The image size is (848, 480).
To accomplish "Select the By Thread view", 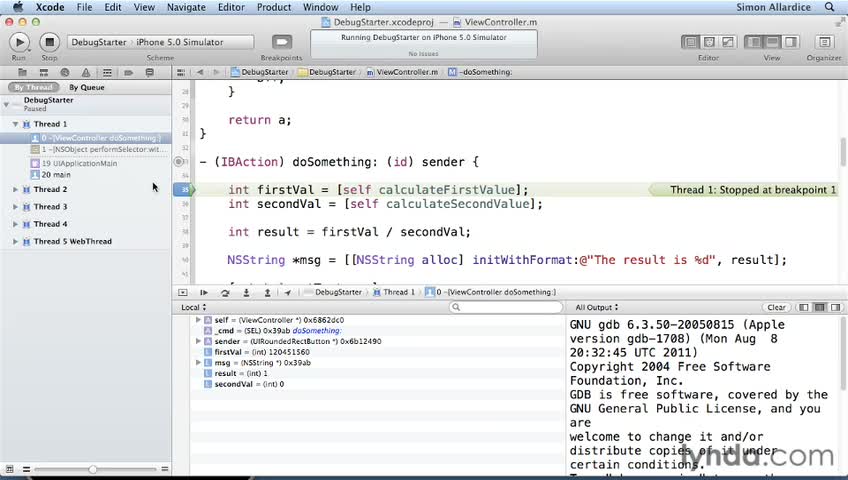I will (x=34, y=87).
